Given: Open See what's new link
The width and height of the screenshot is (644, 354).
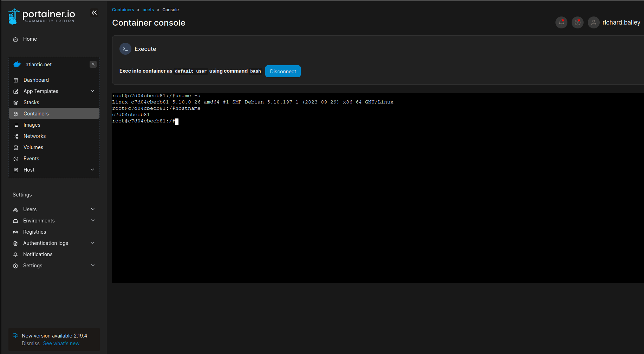Looking at the screenshot, I should [61, 343].
